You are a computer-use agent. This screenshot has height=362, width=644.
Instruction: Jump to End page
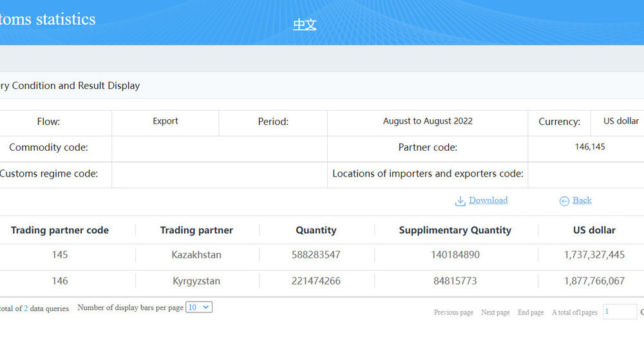point(531,312)
